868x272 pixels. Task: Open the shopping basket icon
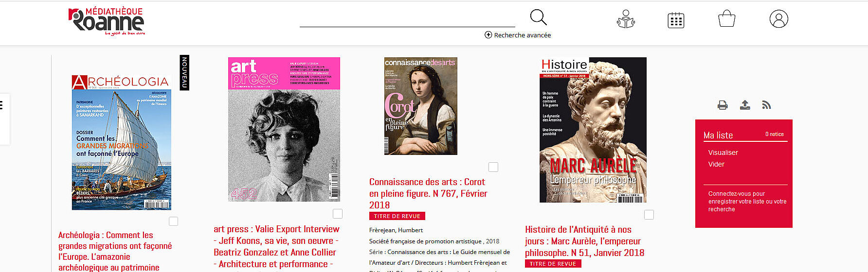(726, 19)
